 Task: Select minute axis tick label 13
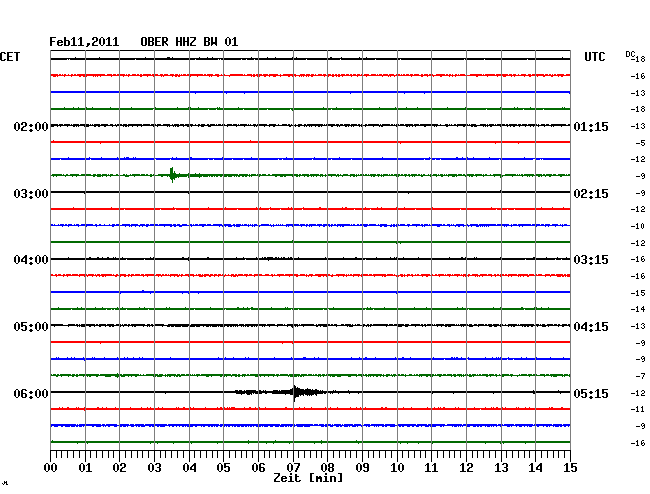tap(501, 468)
